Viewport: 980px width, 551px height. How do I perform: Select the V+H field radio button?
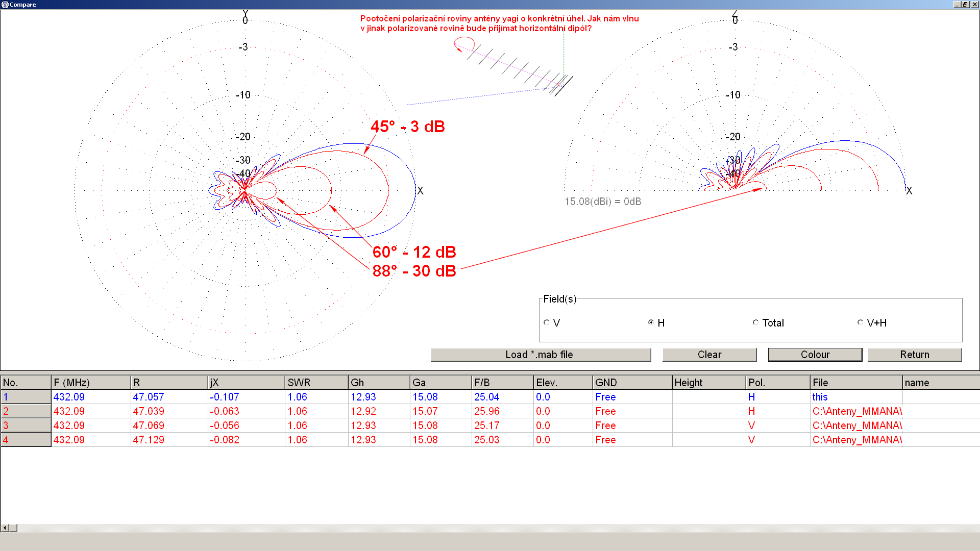pyautogui.click(x=861, y=322)
